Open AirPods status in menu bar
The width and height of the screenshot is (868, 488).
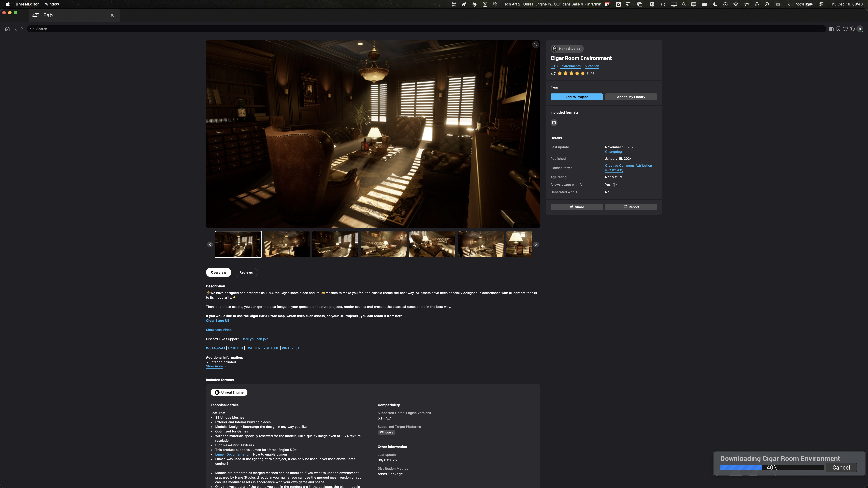point(747,4)
